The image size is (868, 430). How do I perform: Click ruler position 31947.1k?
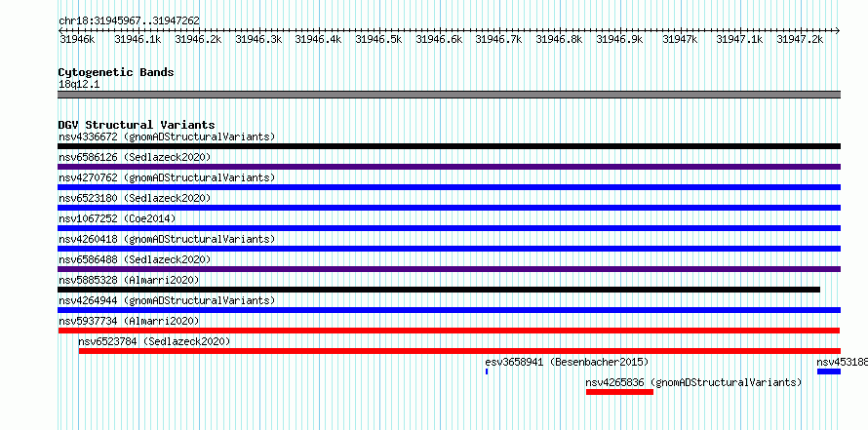(739, 39)
